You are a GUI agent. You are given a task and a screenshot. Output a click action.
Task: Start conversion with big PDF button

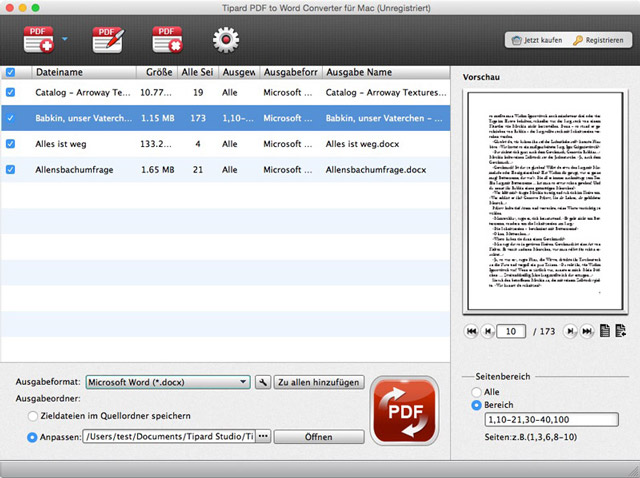tap(404, 411)
